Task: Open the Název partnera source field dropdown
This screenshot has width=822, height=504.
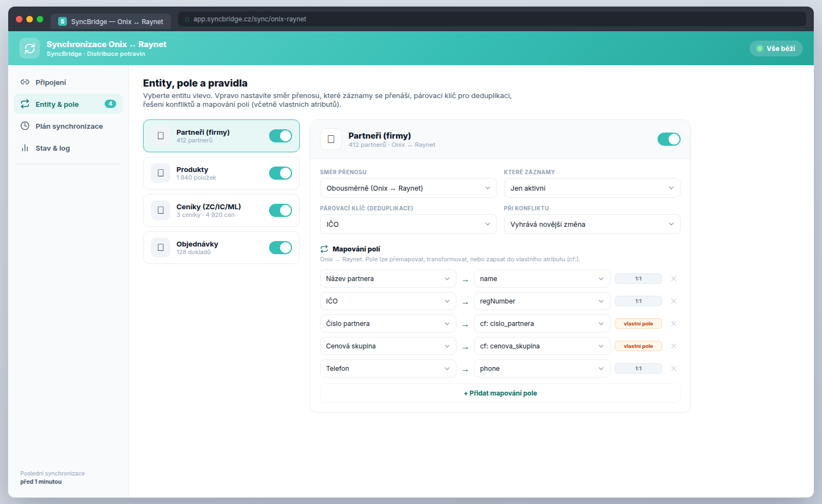Action: (388, 279)
